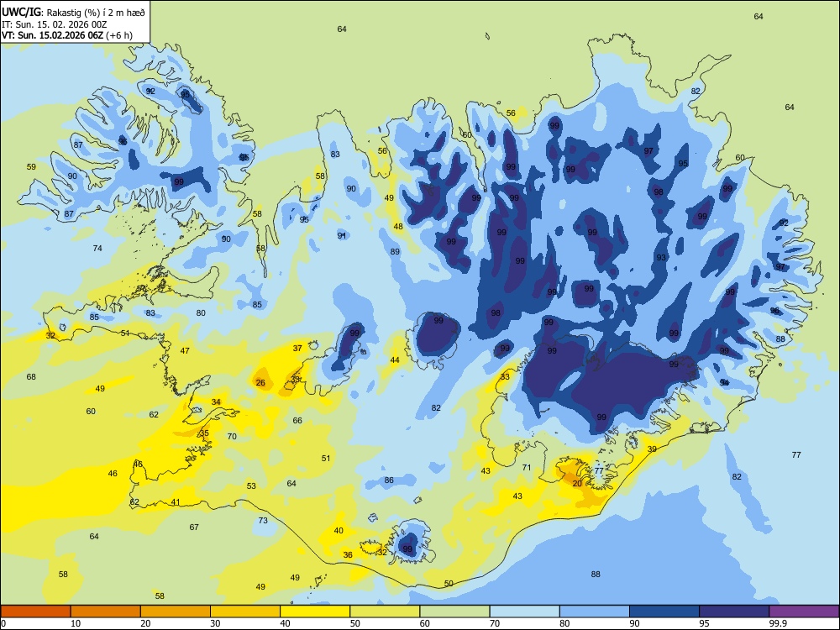
Task: Click the 71 humidity value on the map
Action: click(527, 467)
